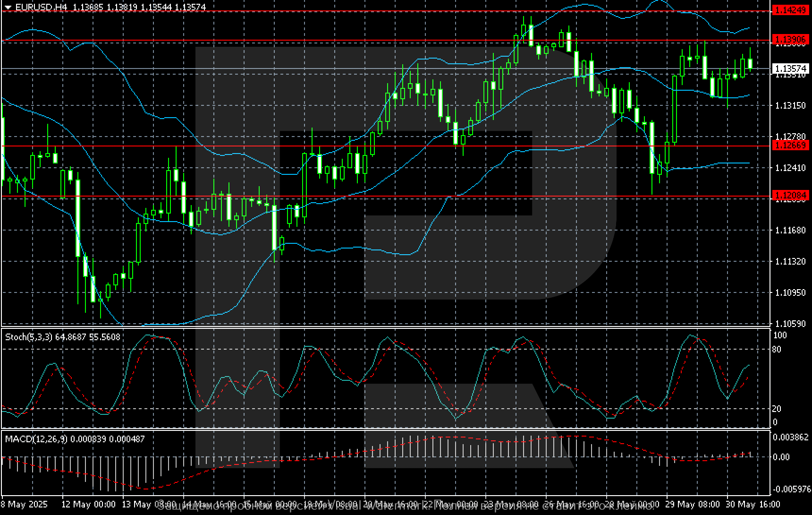
Task: Click the 1.11320 value on price axis
Action: 791,261
